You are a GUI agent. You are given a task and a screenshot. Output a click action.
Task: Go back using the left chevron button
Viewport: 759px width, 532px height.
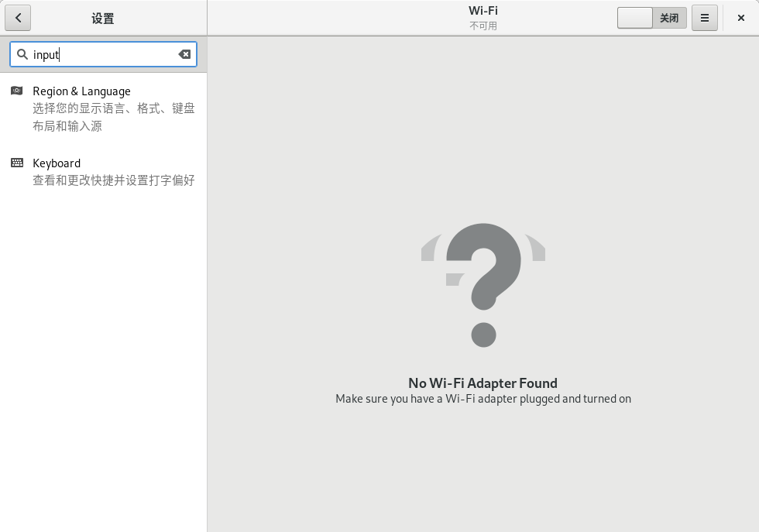18,18
